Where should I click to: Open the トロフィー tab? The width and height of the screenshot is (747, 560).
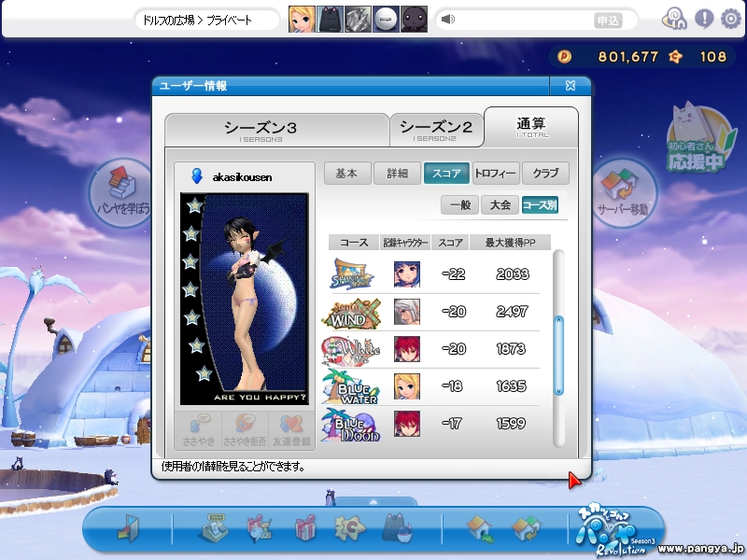(496, 174)
